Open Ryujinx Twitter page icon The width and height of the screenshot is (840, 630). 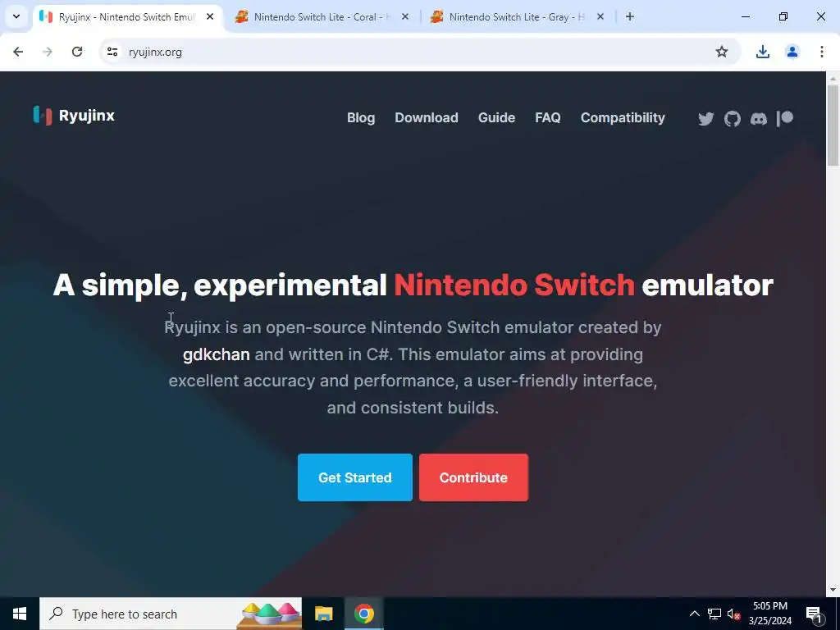[705, 118]
